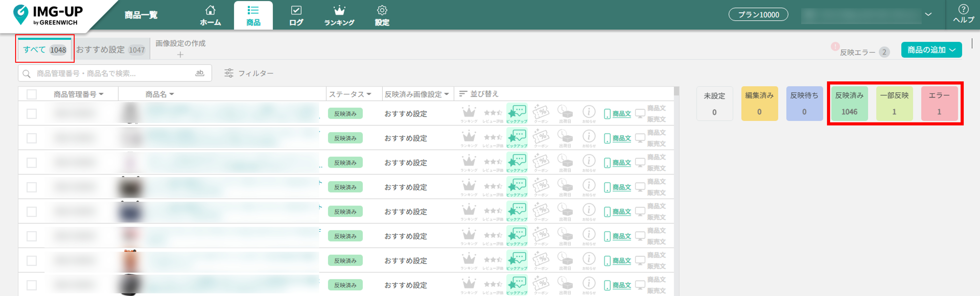Open the フィルター button
This screenshot has height=296, width=980.
tap(249, 73)
